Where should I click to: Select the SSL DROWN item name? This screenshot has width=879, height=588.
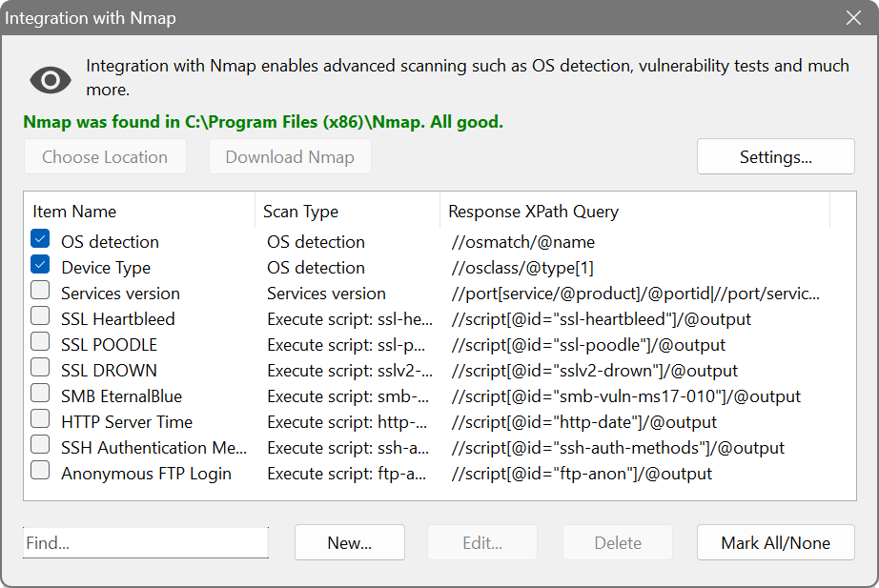pos(110,371)
